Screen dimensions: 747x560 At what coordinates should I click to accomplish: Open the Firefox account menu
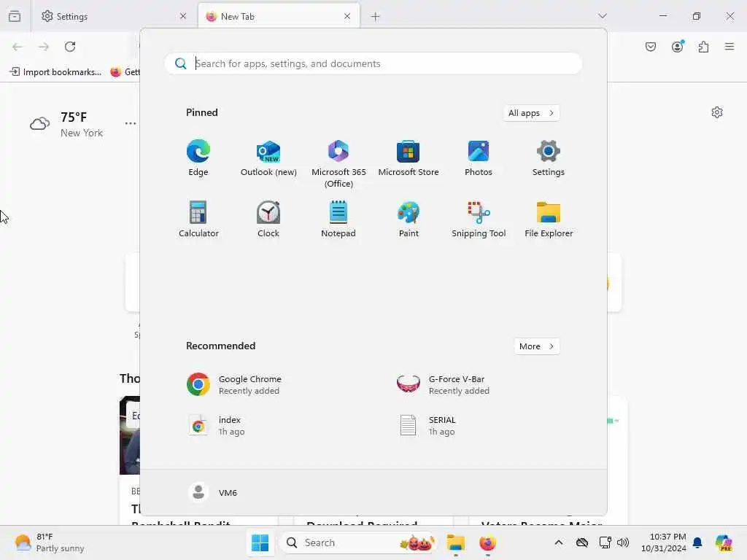tap(678, 47)
